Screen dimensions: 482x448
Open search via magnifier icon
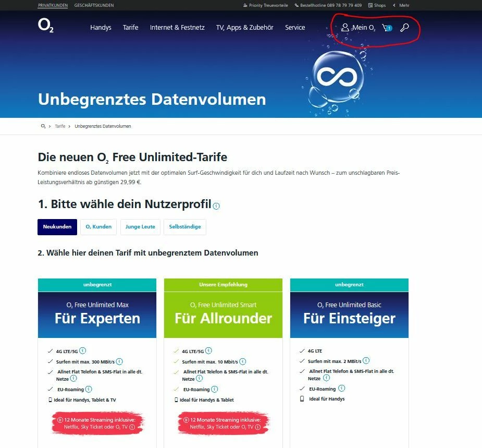404,28
